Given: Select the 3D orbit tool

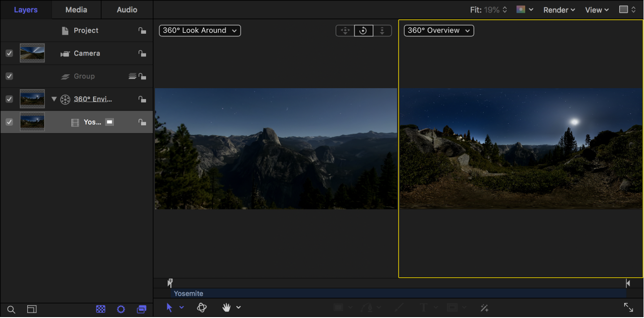Looking at the screenshot, I should click(x=202, y=308).
